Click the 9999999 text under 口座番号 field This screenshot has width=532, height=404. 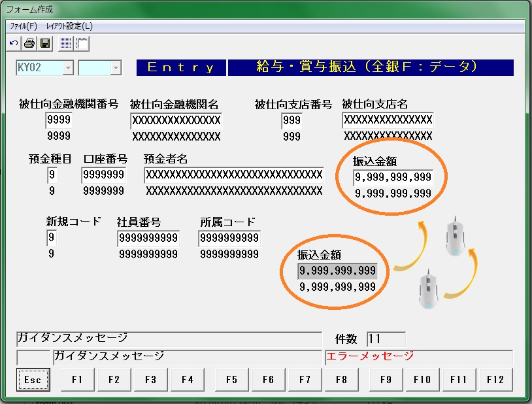(x=103, y=191)
